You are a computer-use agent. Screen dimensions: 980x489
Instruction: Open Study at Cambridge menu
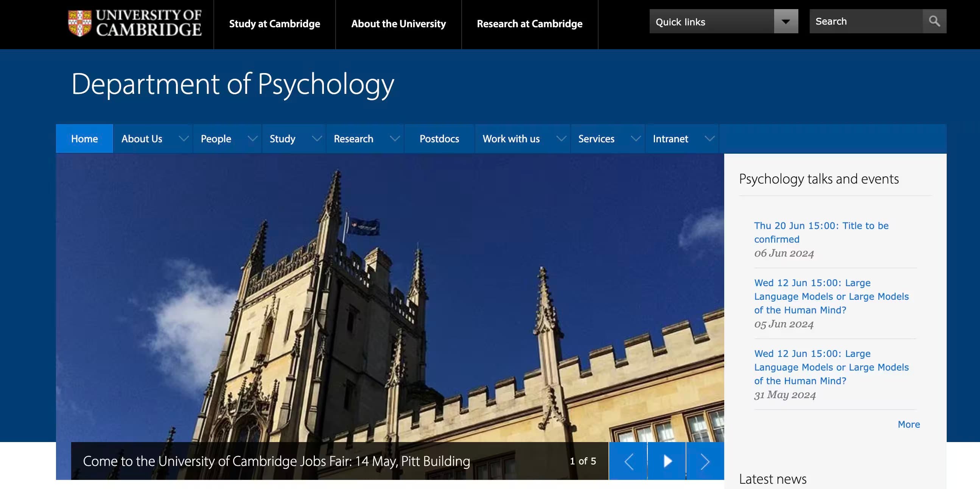274,23
